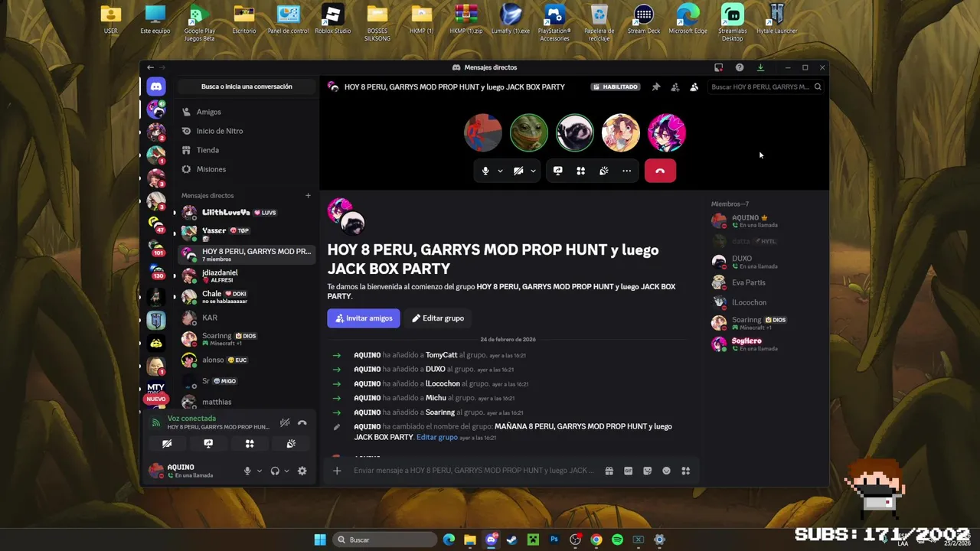
Task: Open Windows Start menu
Action: point(320,540)
